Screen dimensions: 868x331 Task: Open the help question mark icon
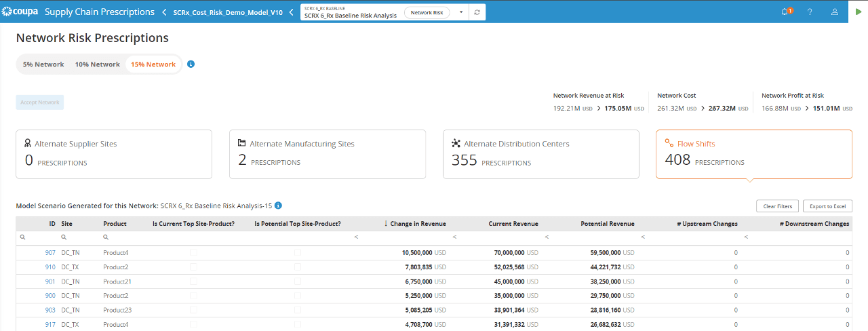(x=810, y=12)
